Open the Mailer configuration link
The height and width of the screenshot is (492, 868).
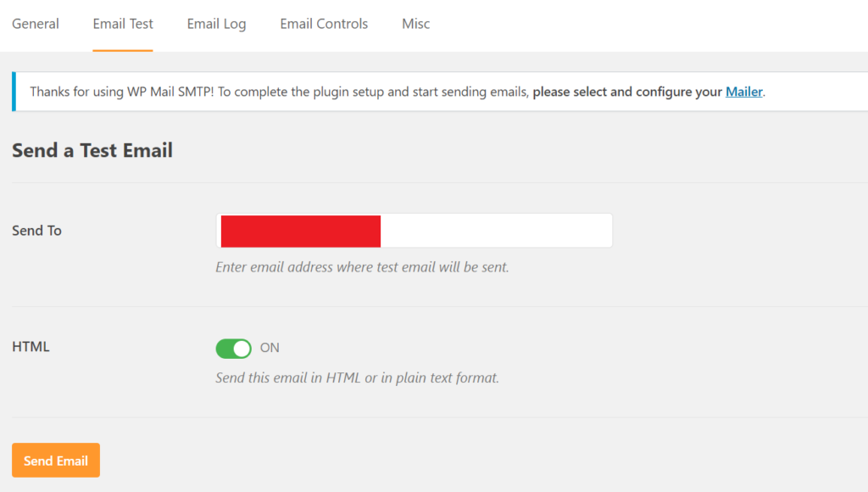(x=743, y=92)
